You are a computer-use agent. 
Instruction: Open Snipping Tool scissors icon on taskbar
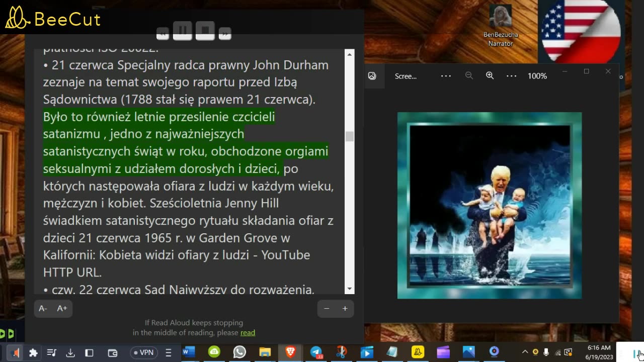(x=342, y=352)
